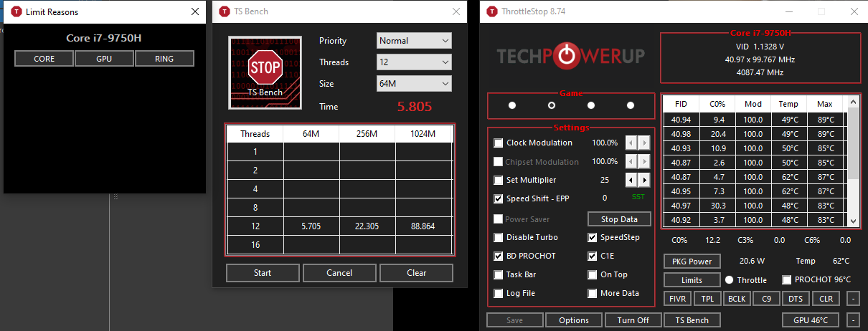
Task: Click the Max column header
Action: tap(825, 104)
